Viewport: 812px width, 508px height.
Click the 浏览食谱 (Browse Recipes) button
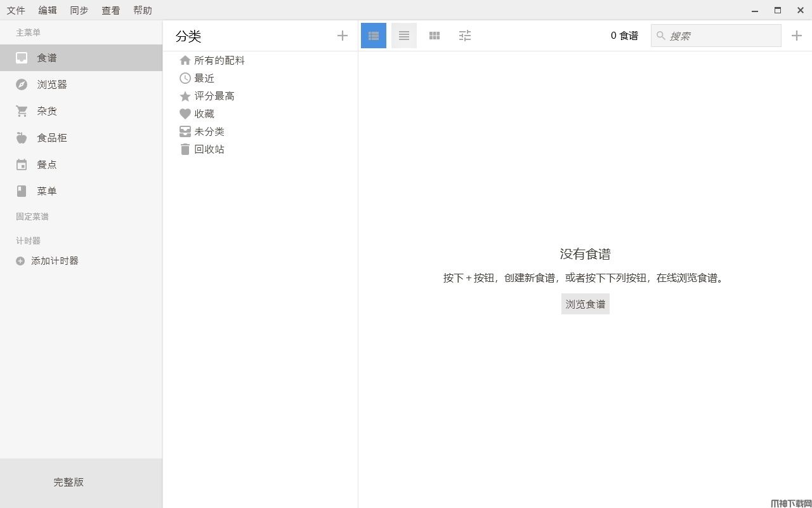[x=586, y=304]
